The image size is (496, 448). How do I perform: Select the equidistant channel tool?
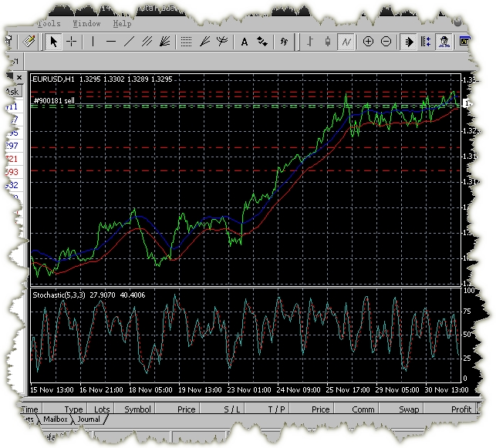tap(147, 42)
